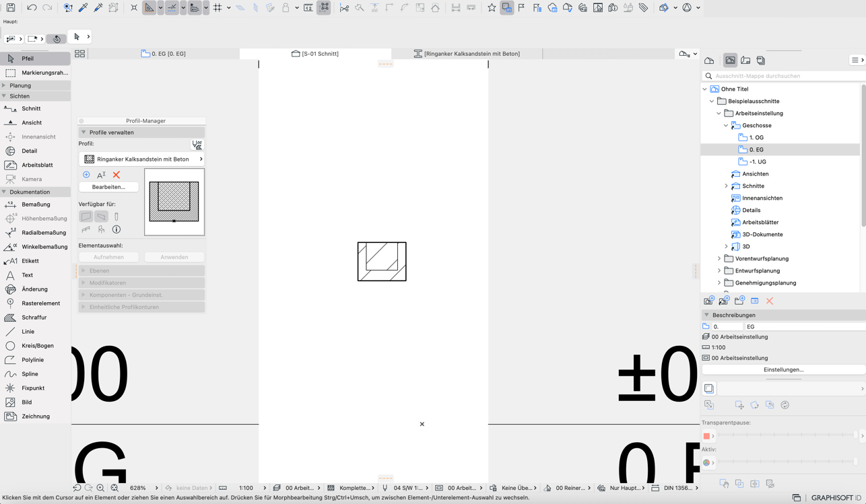Collapse the Beschreibungen section
Image resolution: width=866 pixels, height=504 pixels.
coord(706,315)
